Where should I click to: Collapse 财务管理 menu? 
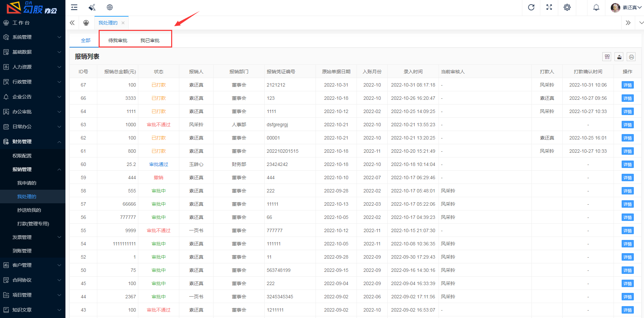click(x=33, y=142)
